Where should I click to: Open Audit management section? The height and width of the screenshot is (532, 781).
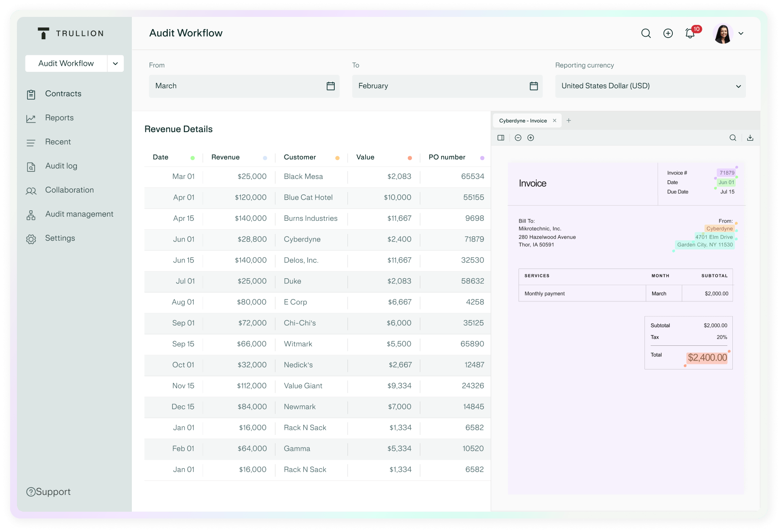(x=79, y=214)
